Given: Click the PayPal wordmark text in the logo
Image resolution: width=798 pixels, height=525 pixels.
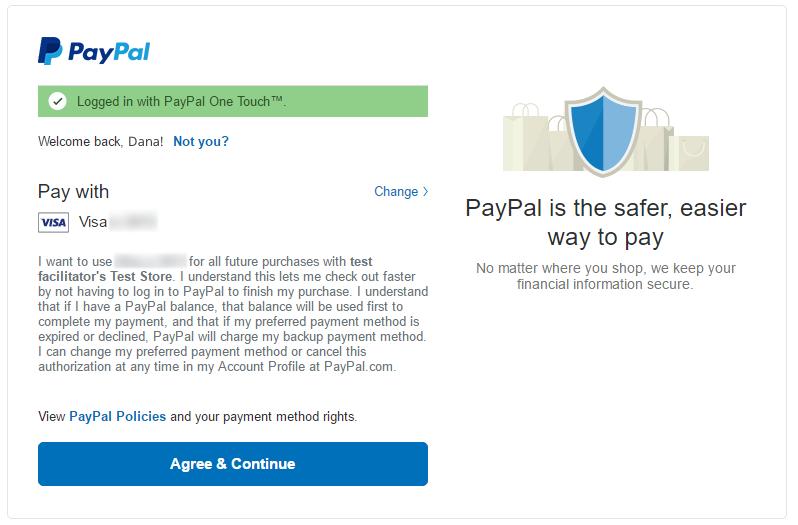Looking at the screenshot, I should [109, 52].
